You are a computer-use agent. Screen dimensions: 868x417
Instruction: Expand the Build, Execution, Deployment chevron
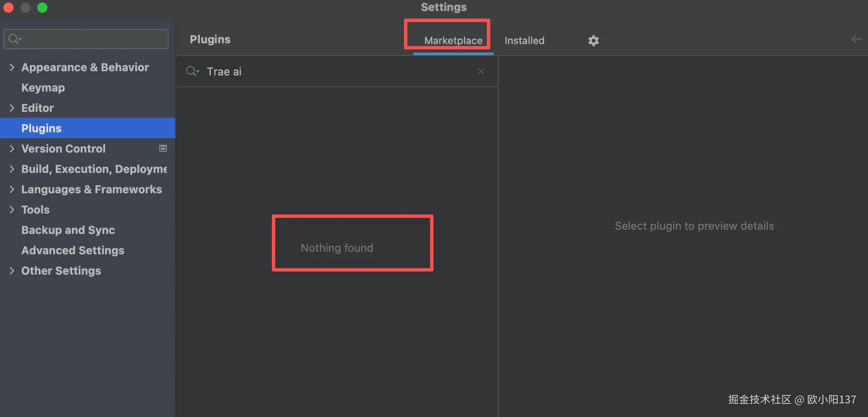pos(12,169)
